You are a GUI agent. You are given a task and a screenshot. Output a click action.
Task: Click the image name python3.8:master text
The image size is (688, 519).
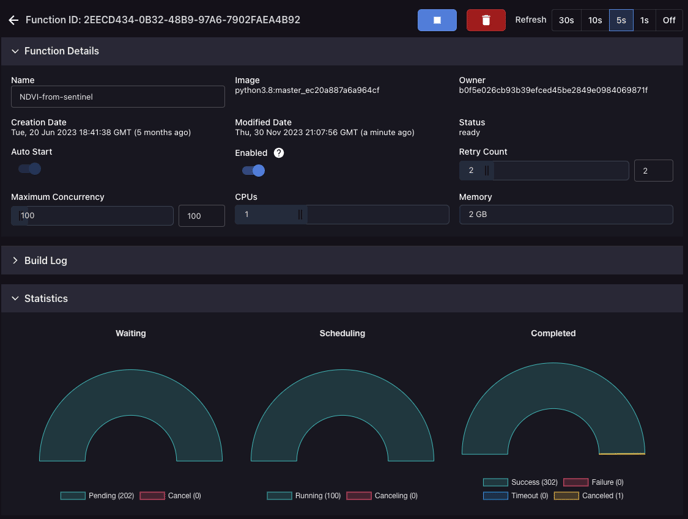tap(307, 90)
